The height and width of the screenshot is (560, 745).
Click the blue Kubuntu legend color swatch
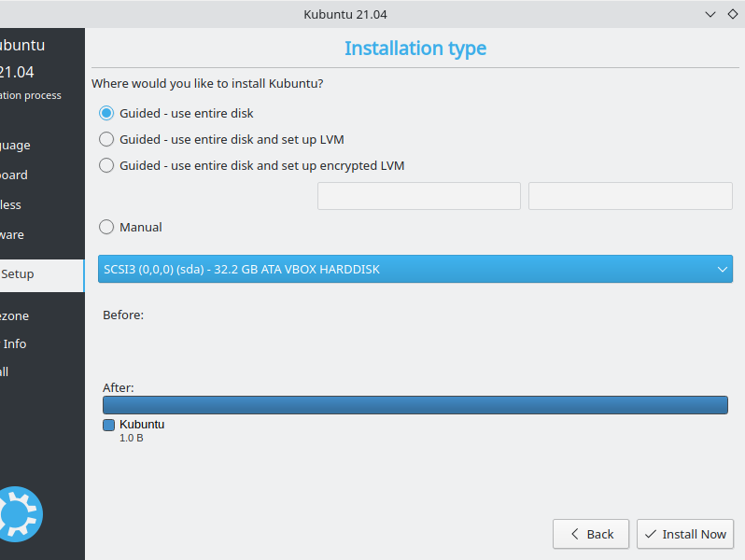click(108, 425)
